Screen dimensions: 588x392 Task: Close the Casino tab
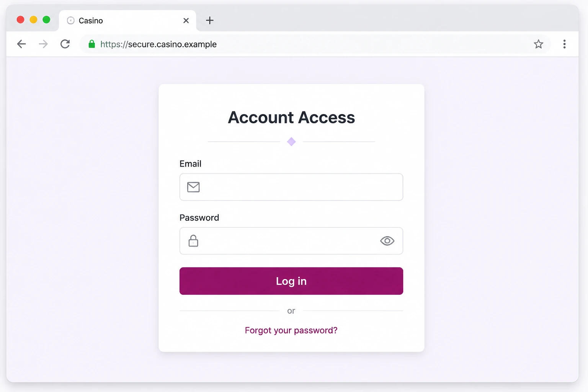coord(186,21)
